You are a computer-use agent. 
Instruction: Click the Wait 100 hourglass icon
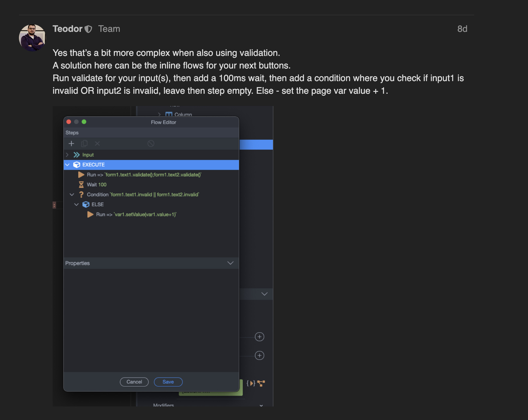81,184
